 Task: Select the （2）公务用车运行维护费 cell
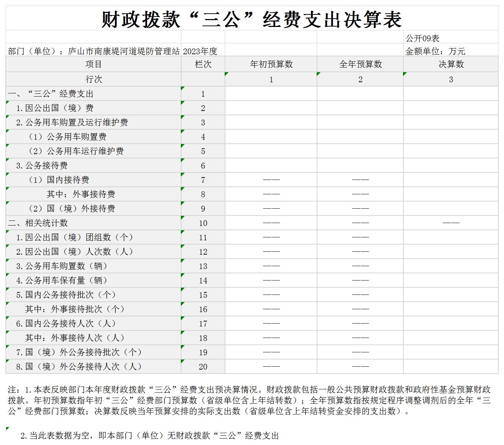(x=76, y=151)
